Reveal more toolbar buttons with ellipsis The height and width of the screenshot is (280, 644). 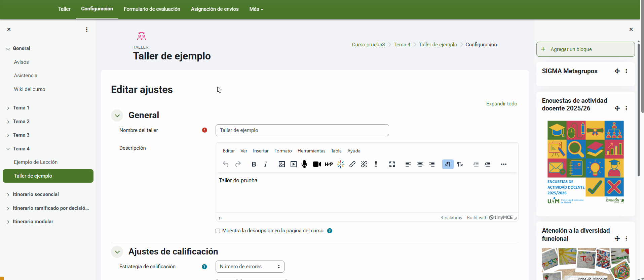pyautogui.click(x=504, y=164)
